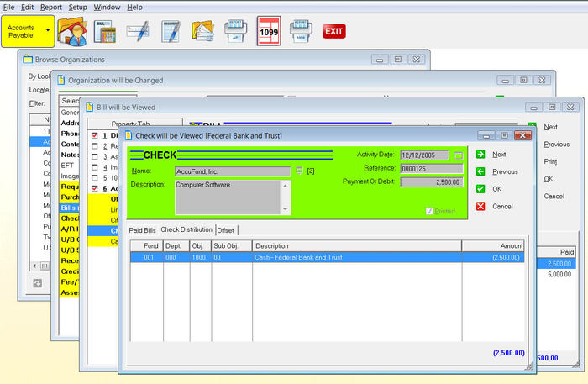Switch to the Paid Bills tab
Screen dimensions: 588x384
click(142, 229)
